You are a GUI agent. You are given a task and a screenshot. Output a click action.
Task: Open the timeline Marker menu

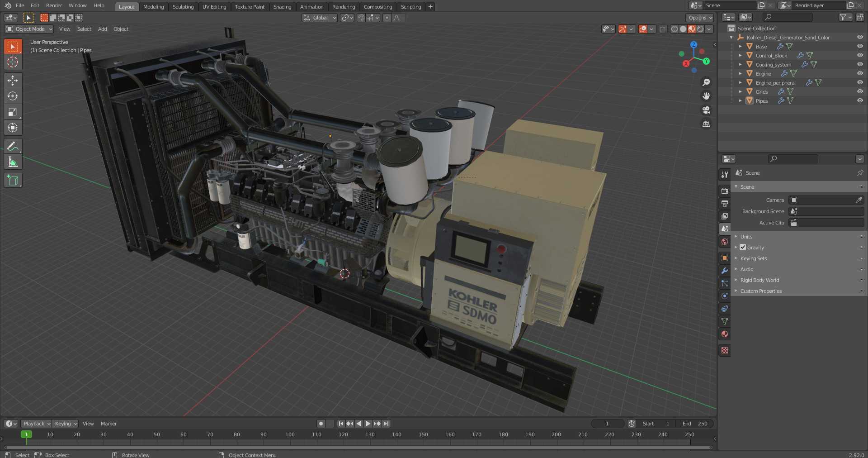108,424
